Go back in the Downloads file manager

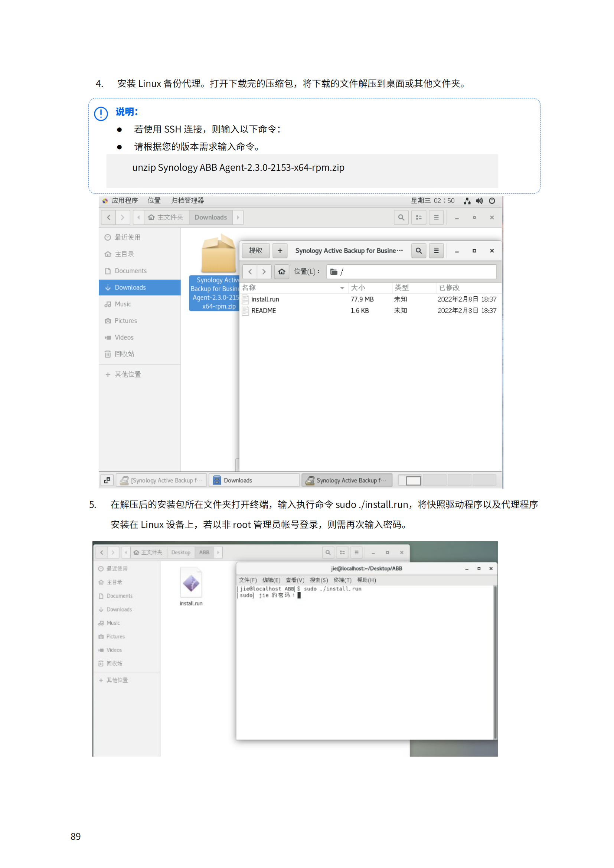(108, 218)
